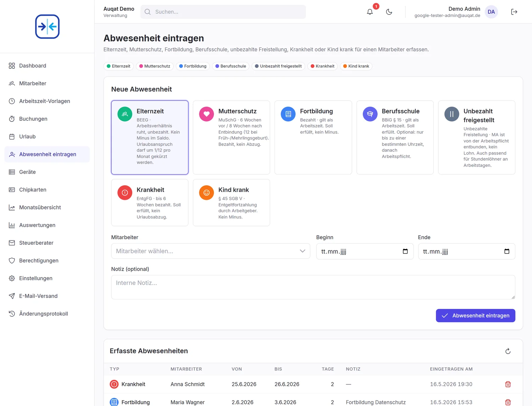This screenshot has width=532, height=406.
Task: Select the Fortbildung absence card
Action: (x=313, y=137)
